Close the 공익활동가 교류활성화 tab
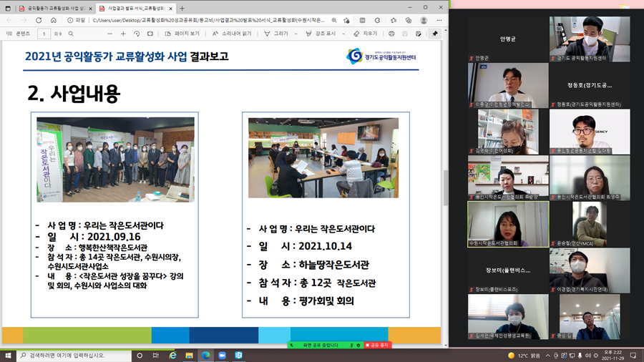The width and height of the screenshot is (644, 362). pos(90,8)
